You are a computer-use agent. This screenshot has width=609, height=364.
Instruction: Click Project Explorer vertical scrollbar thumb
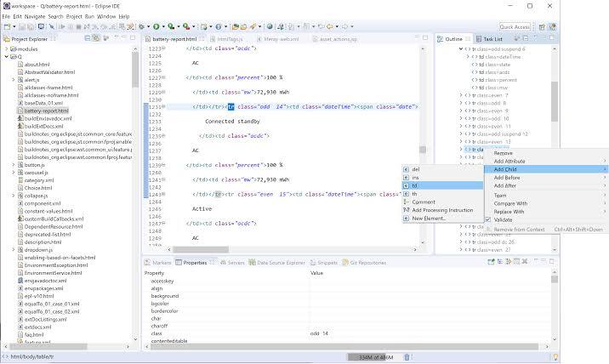pyautogui.click(x=135, y=70)
